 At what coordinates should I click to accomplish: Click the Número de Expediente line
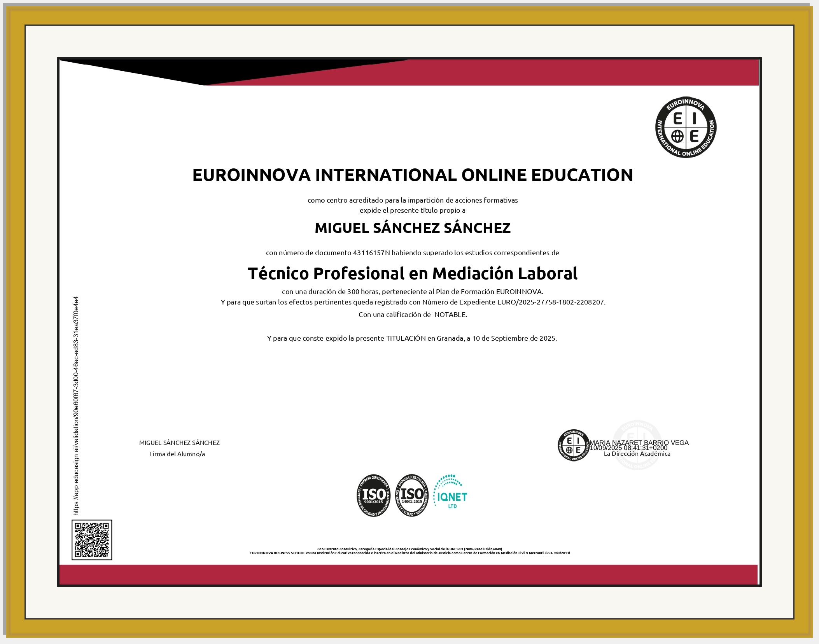413,302
